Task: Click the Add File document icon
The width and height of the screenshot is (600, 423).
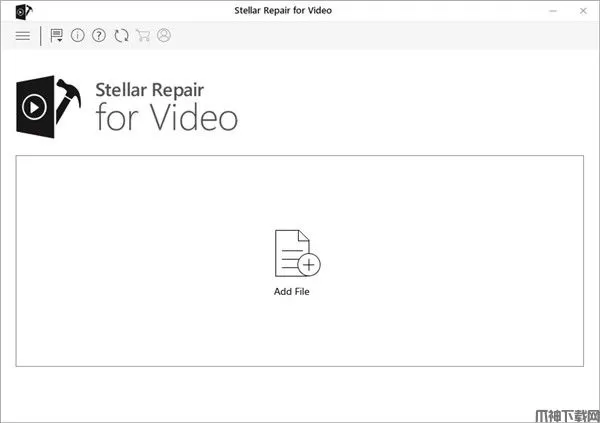Action: [297, 253]
